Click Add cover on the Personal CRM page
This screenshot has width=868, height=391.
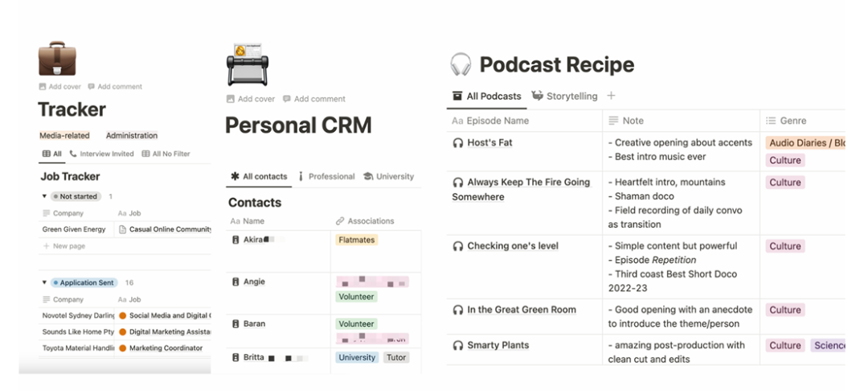pos(251,99)
